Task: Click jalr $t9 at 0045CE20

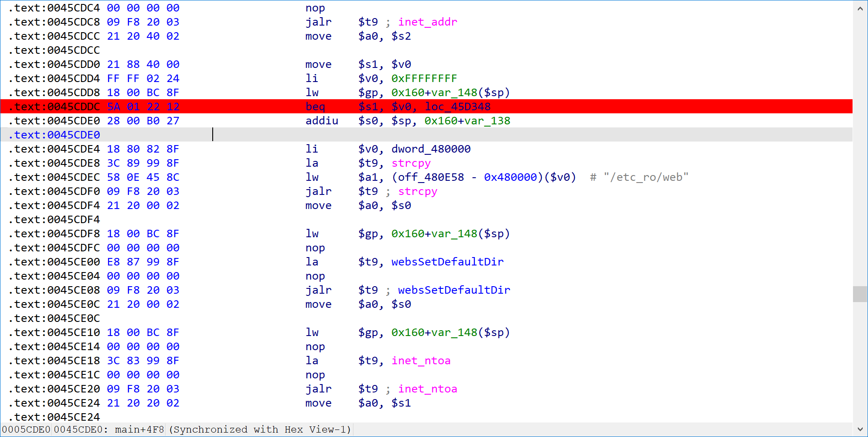Action: coord(342,389)
